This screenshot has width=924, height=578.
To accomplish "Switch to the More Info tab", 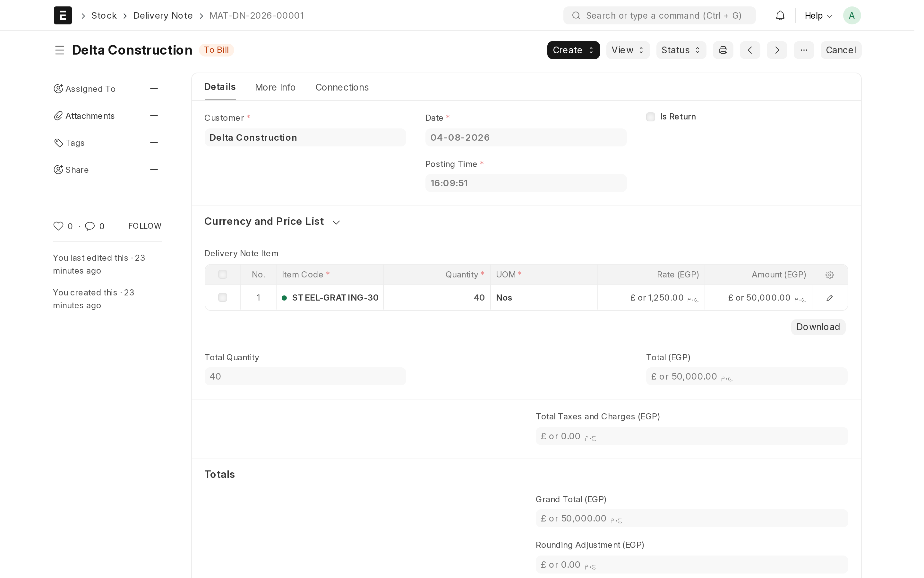I will pos(275,87).
